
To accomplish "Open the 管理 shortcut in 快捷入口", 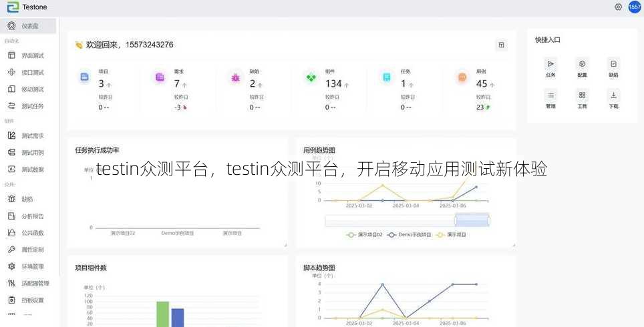I will pos(550,99).
